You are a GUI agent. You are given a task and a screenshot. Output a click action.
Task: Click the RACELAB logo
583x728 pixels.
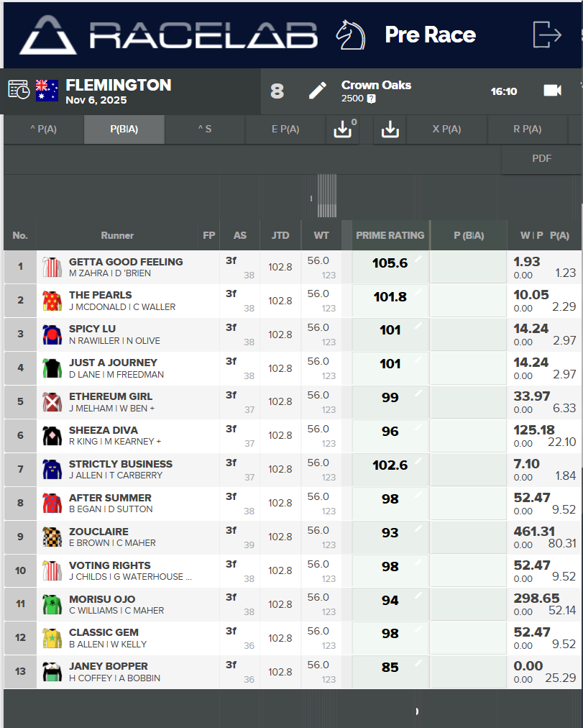point(168,35)
